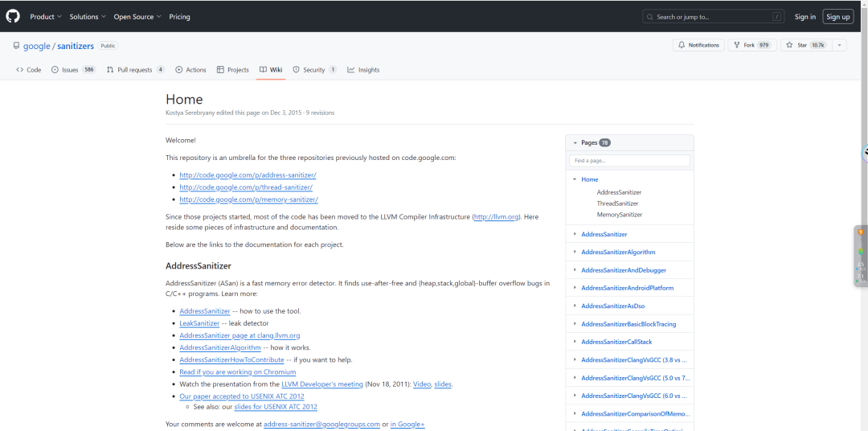
Task: Click the Sign up button
Action: click(837, 17)
